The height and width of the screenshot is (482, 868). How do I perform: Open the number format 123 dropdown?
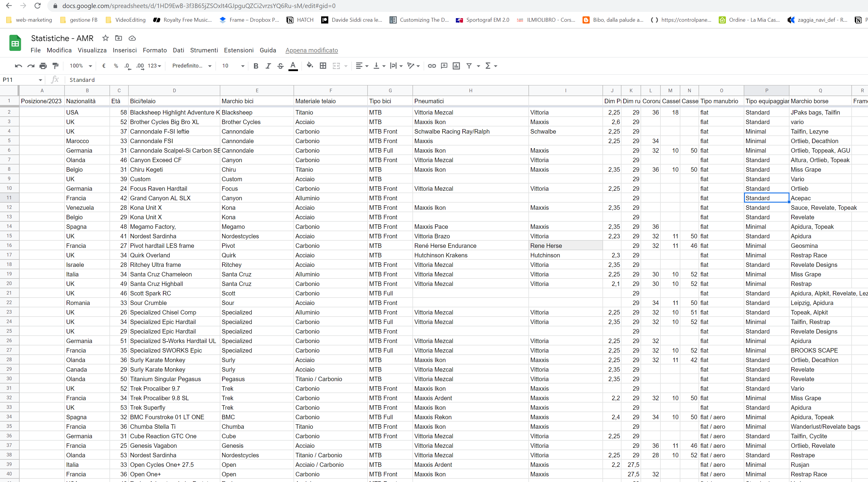pyautogui.click(x=155, y=66)
